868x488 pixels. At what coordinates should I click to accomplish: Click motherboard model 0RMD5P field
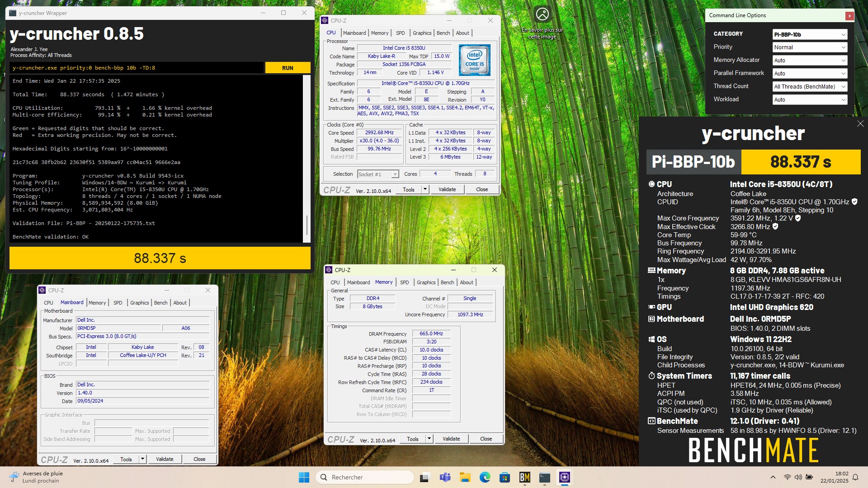[x=118, y=328]
